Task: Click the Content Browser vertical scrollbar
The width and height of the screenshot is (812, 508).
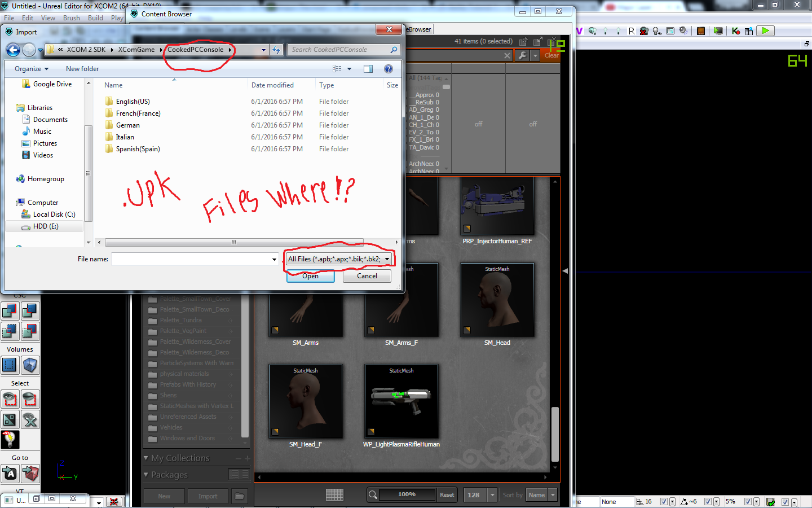Action: coord(555,434)
